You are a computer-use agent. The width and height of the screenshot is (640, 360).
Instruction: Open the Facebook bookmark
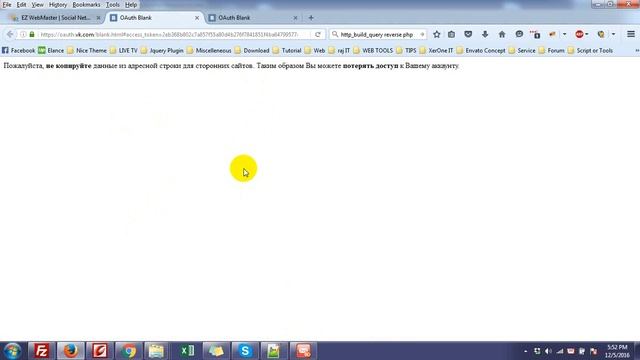(x=18, y=51)
